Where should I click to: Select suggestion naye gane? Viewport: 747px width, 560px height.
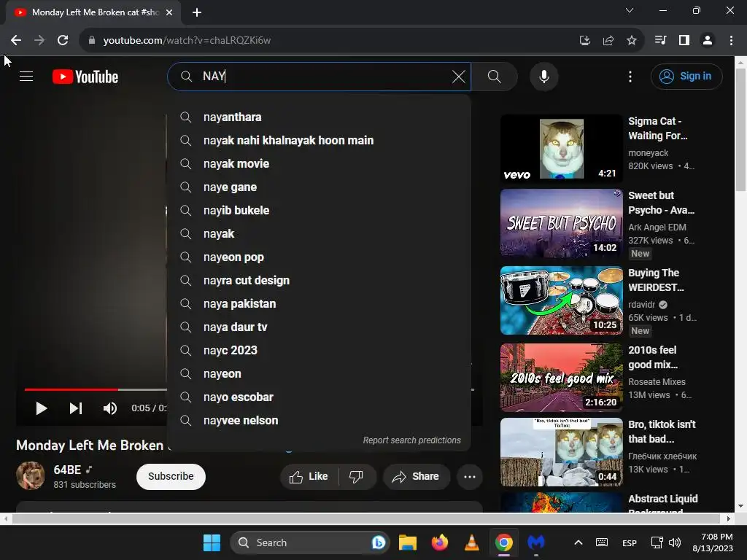pos(320,187)
